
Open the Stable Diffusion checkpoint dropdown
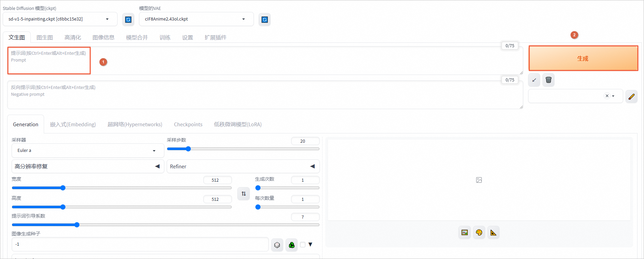(x=60, y=19)
